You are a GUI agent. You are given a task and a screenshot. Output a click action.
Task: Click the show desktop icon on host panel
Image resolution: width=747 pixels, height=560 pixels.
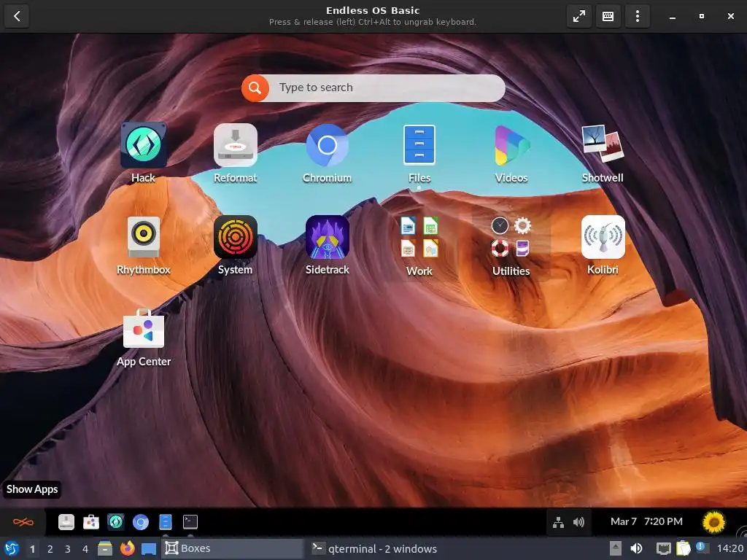(x=149, y=549)
